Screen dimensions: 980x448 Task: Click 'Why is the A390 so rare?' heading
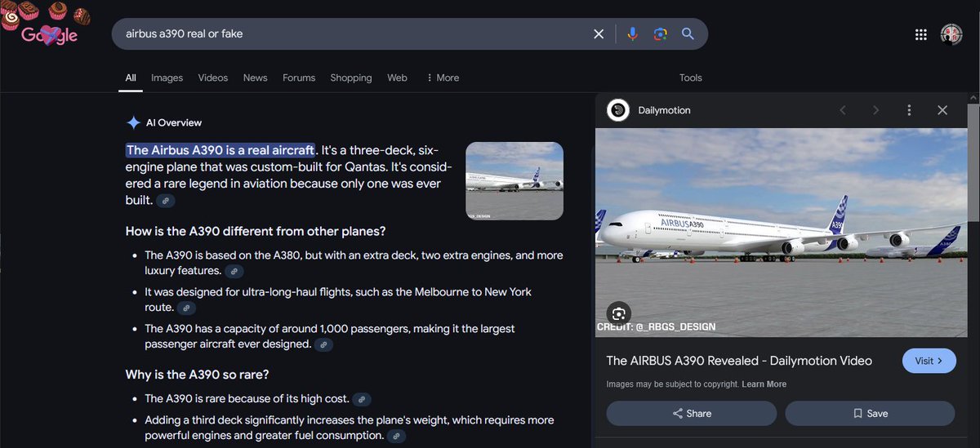(197, 375)
